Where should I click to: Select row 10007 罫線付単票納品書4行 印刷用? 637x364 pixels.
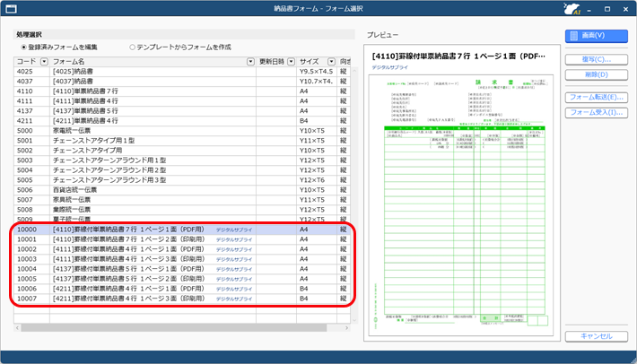(x=182, y=299)
